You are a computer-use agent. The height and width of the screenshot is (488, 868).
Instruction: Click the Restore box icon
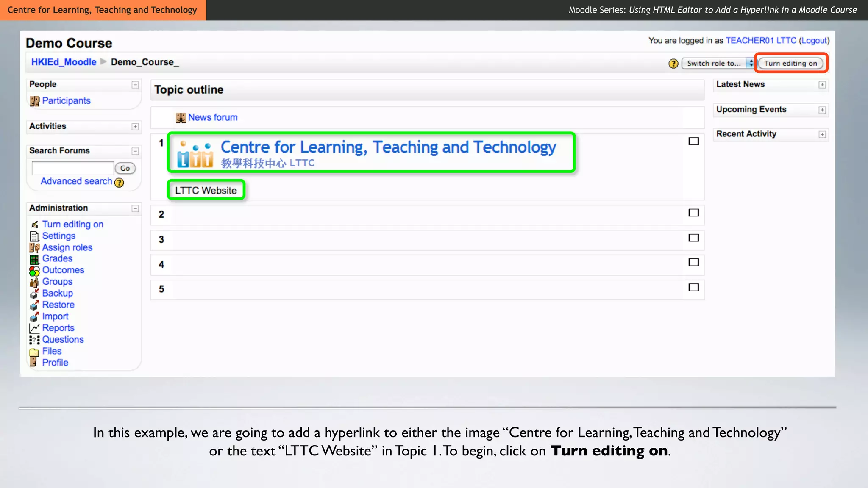click(34, 305)
